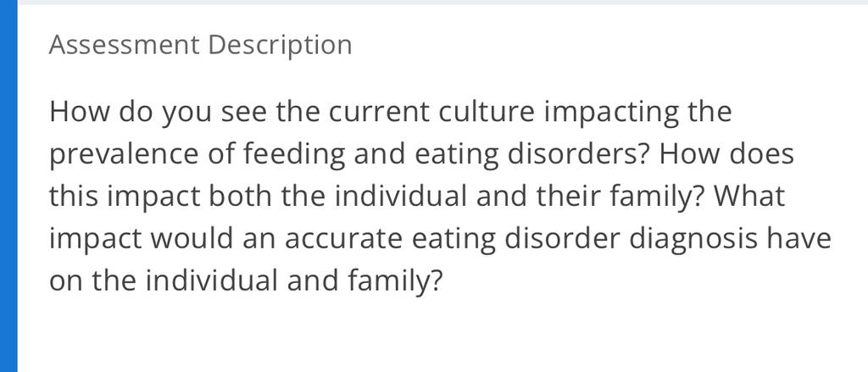Screen dimensions: 868x372
Task: Click the Assessment Description heading
Action: coord(200,45)
